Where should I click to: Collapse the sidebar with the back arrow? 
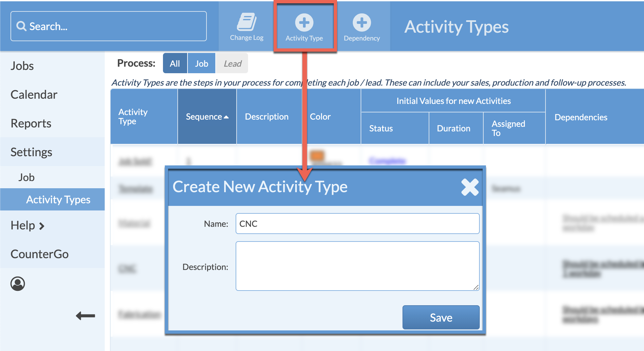click(x=85, y=316)
